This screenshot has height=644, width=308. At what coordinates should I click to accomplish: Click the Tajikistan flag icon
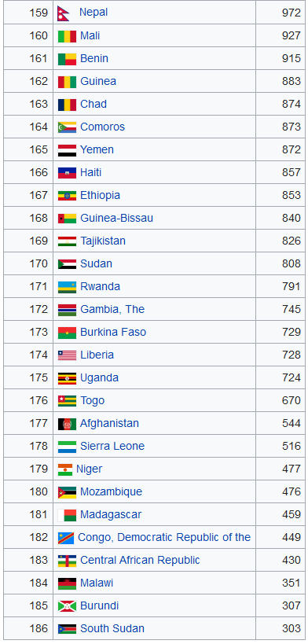coord(67,241)
